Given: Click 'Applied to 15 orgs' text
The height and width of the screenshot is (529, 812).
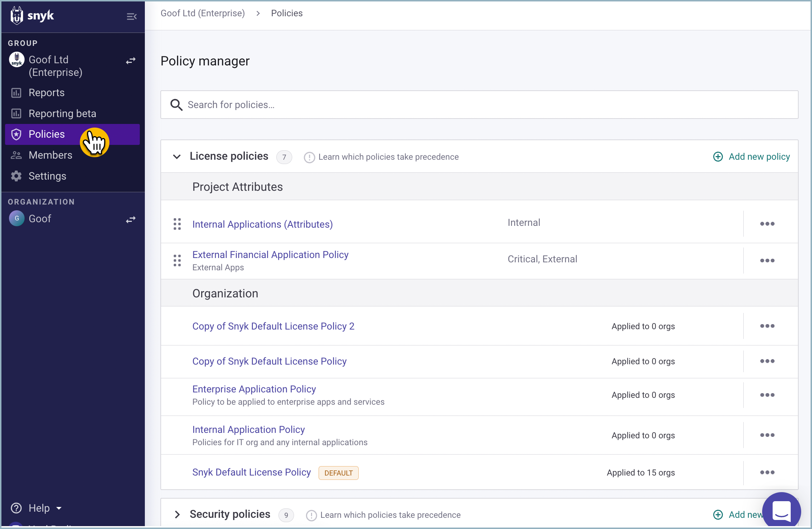Looking at the screenshot, I should tap(641, 473).
